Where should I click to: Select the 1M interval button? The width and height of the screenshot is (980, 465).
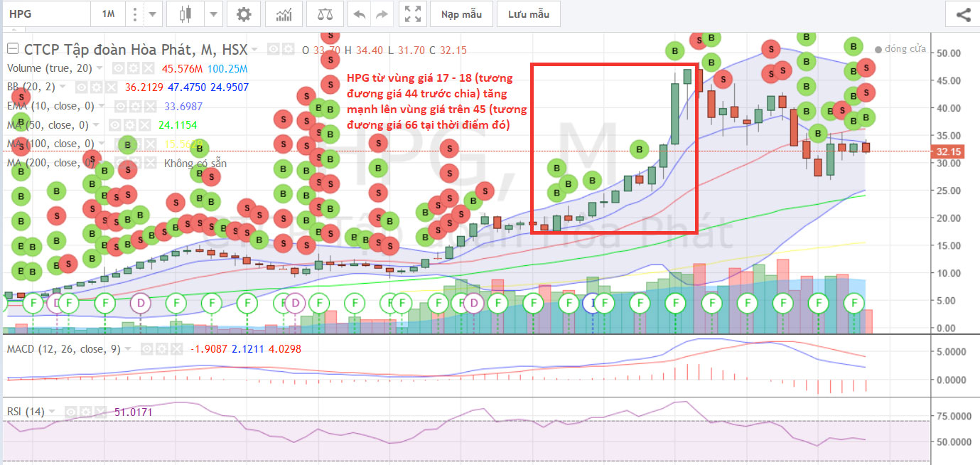[108, 14]
